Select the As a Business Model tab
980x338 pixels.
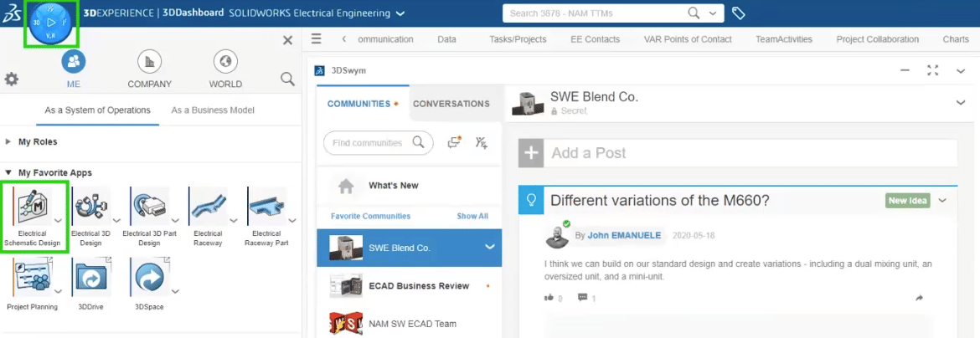tap(213, 110)
